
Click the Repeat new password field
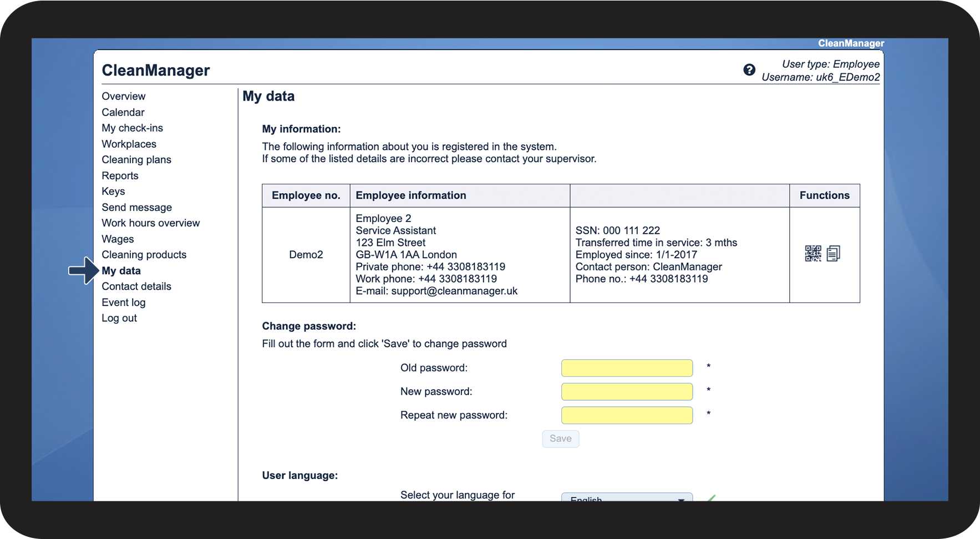click(x=627, y=415)
